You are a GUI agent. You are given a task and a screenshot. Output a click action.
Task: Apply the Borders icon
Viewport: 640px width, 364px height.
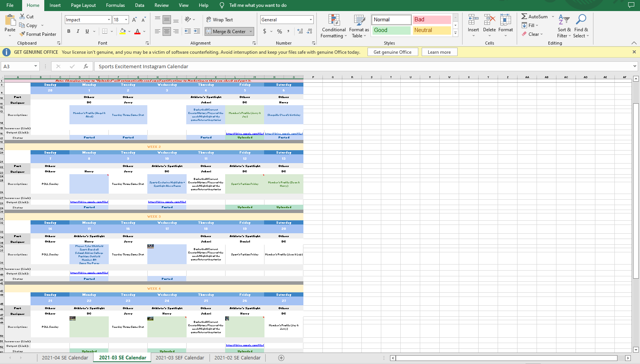tap(105, 31)
